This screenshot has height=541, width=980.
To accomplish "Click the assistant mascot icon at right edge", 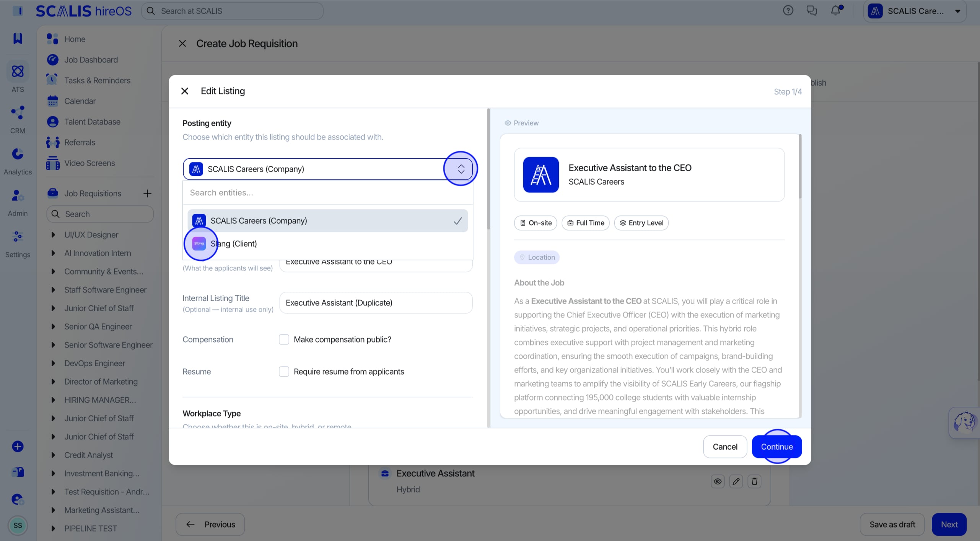I will 964,422.
